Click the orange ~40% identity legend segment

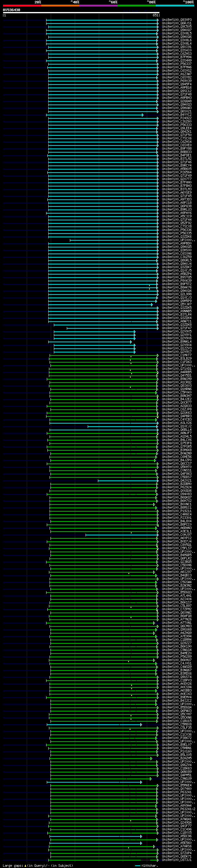click(x=60, y=6)
